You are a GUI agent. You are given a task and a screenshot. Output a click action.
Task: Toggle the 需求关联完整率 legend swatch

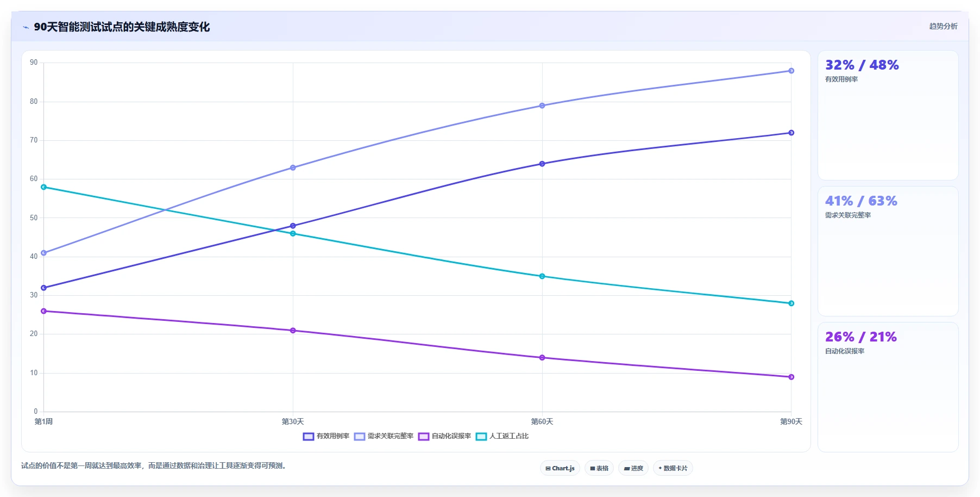(360, 436)
